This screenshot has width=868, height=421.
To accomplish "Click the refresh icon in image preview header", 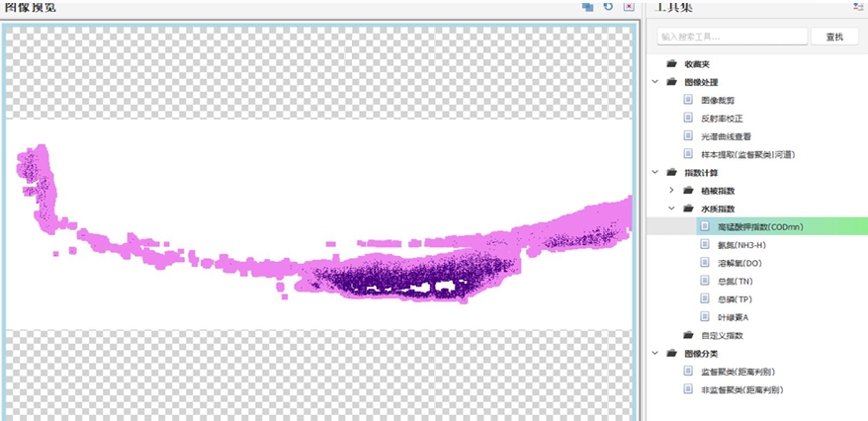I will coord(608,7).
